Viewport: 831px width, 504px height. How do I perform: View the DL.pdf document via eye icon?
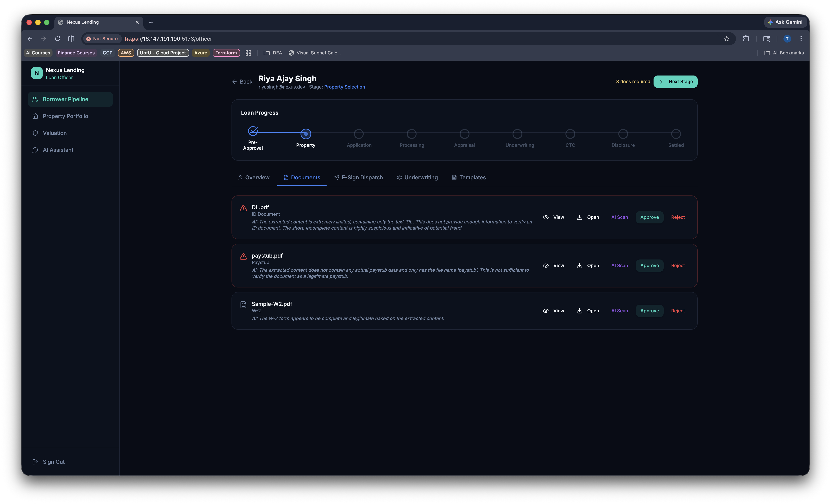coord(546,217)
